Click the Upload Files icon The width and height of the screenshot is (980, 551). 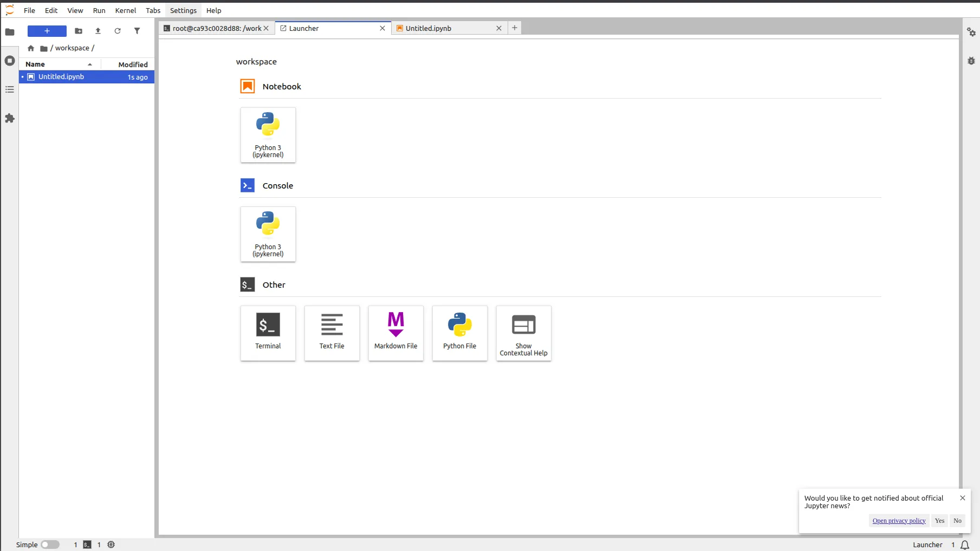[x=98, y=31]
